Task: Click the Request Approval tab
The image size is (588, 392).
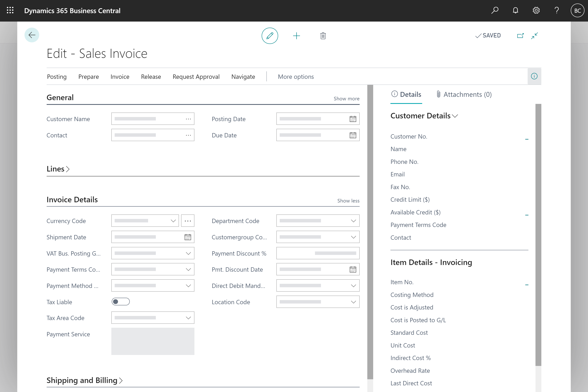Action: [196, 76]
